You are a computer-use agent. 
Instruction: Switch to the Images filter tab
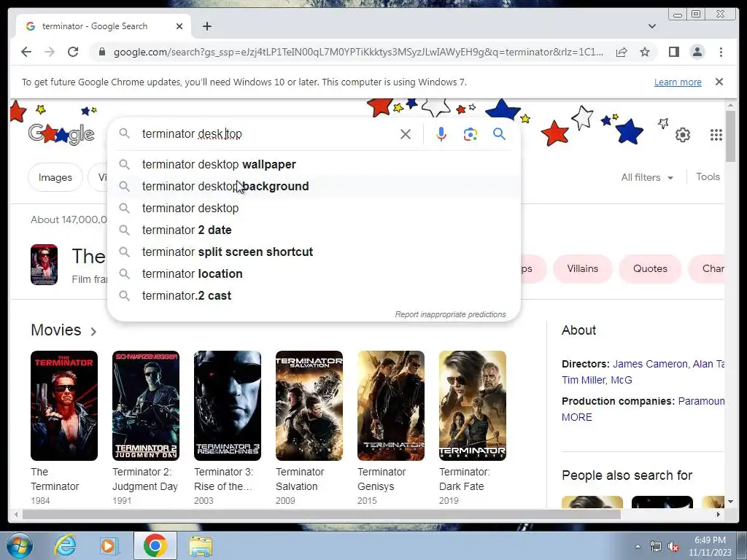click(x=55, y=177)
